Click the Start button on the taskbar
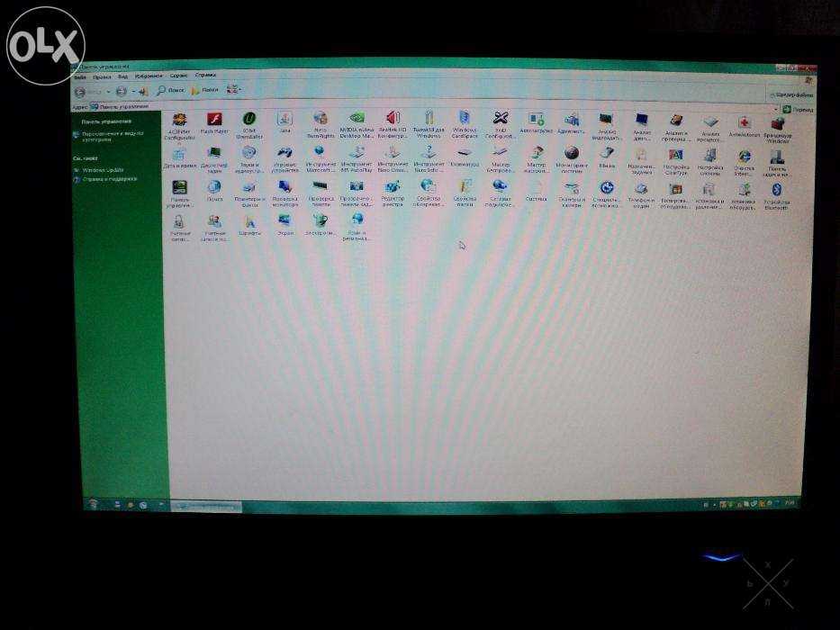840x630 pixels. [94, 504]
